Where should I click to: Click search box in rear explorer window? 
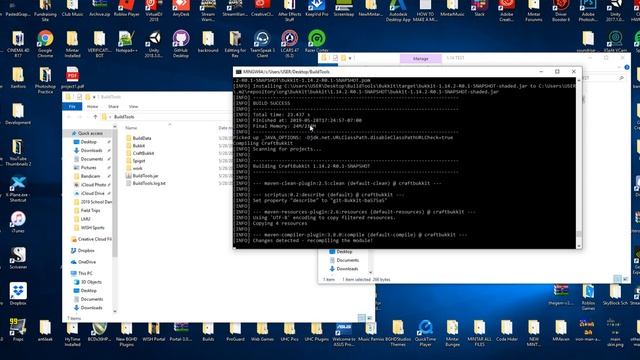[603, 78]
